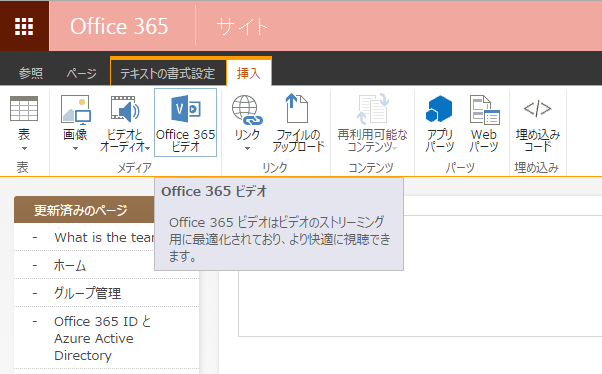The width and height of the screenshot is (602, 374).
Task: Click the Office 365 brand title
Action: tap(119, 26)
